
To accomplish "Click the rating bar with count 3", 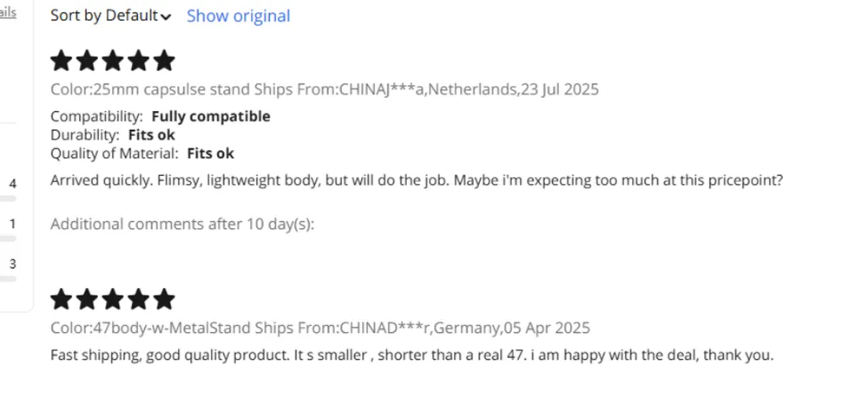I will (9, 277).
